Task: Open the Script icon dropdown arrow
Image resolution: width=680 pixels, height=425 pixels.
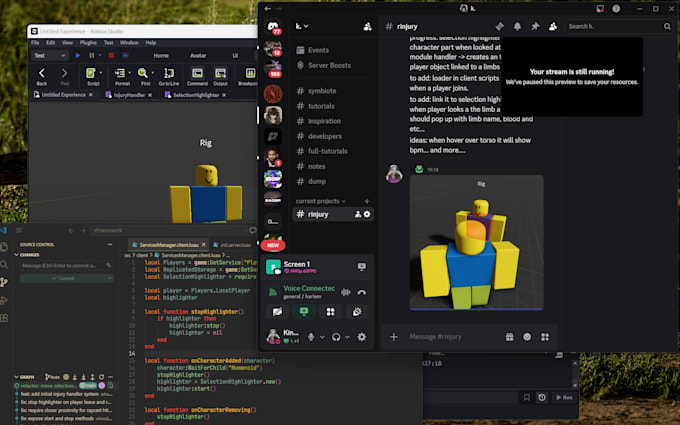Action: click(101, 73)
